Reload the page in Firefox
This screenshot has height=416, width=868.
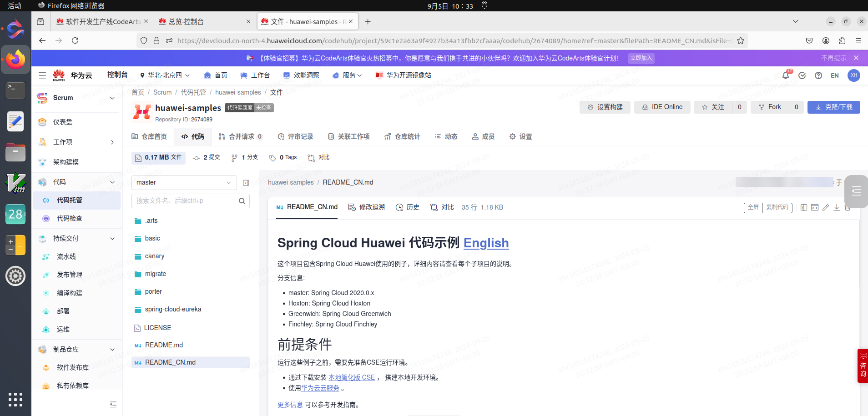pyautogui.click(x=75, y=40)
